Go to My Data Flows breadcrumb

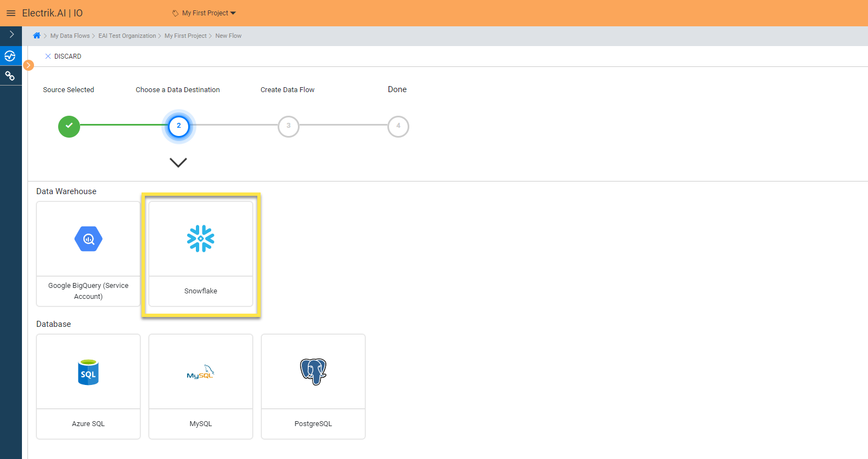pyautogui.click(x=70, y=36)
